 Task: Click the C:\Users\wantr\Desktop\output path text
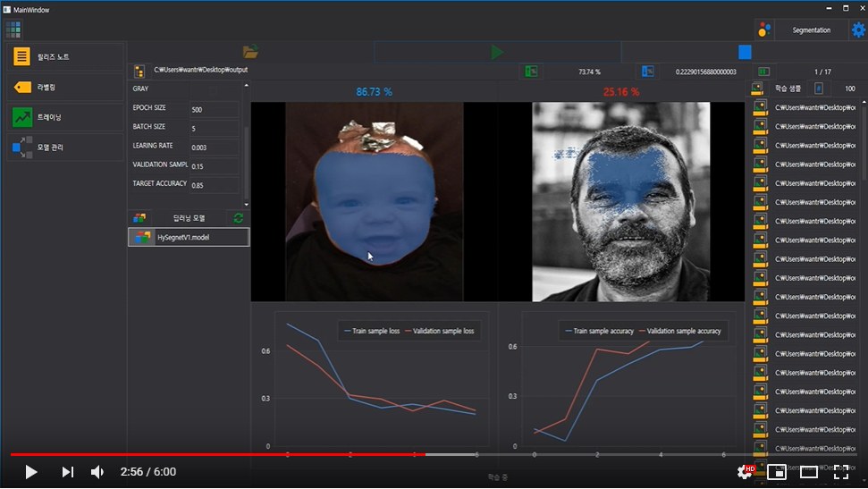[x=200, y=70]
